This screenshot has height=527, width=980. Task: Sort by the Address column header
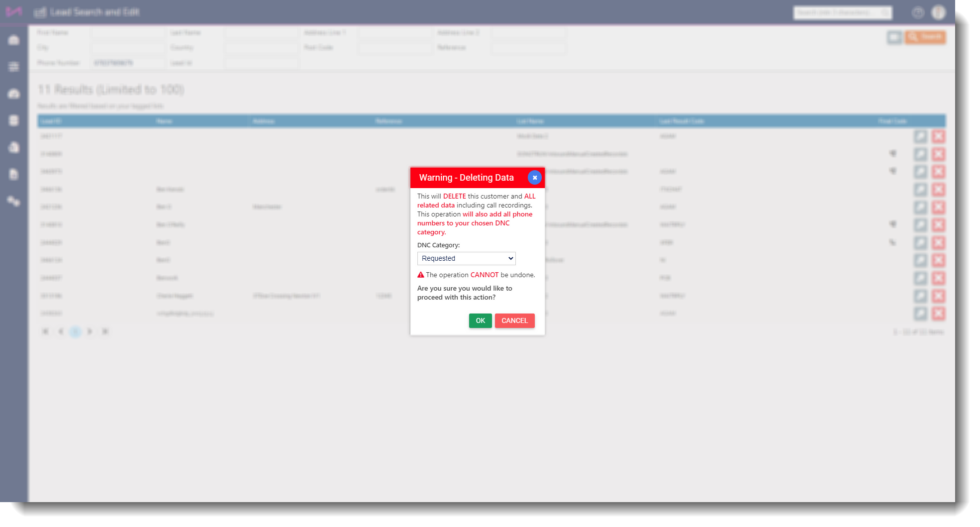263,121
